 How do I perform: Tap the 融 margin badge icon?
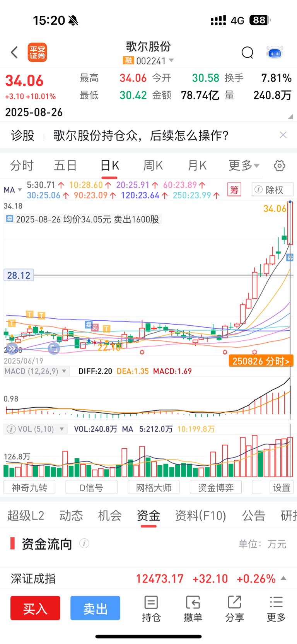(128, 61)
